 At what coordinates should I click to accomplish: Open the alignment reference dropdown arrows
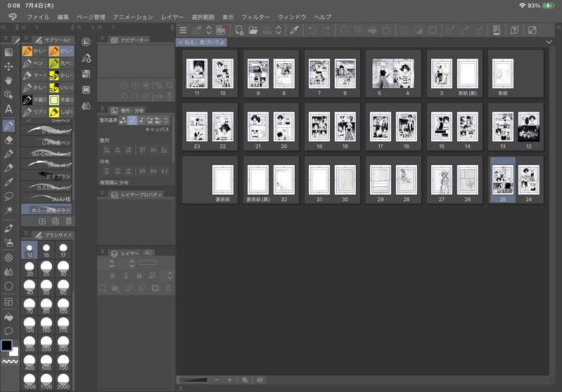pyautogui.click(x=166, y=120)
